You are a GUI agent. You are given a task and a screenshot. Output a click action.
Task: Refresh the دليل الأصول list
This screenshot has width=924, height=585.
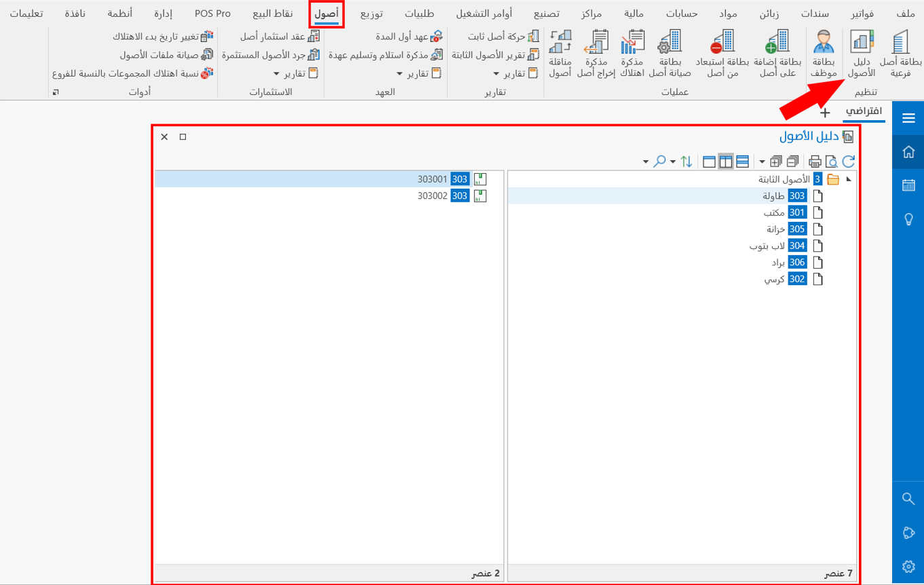(x=849, y=162)
